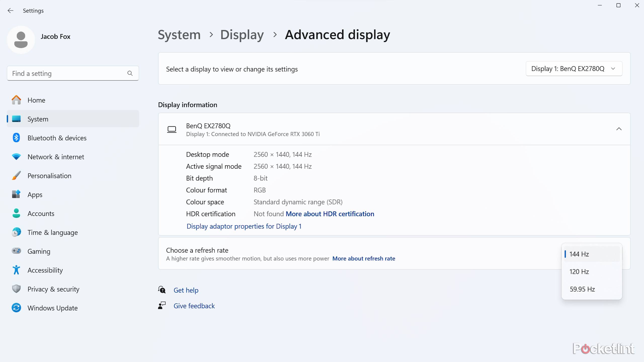Screen dimensions: 644x362
Task: Open More about refresh rate link
Action: point(364,258)
